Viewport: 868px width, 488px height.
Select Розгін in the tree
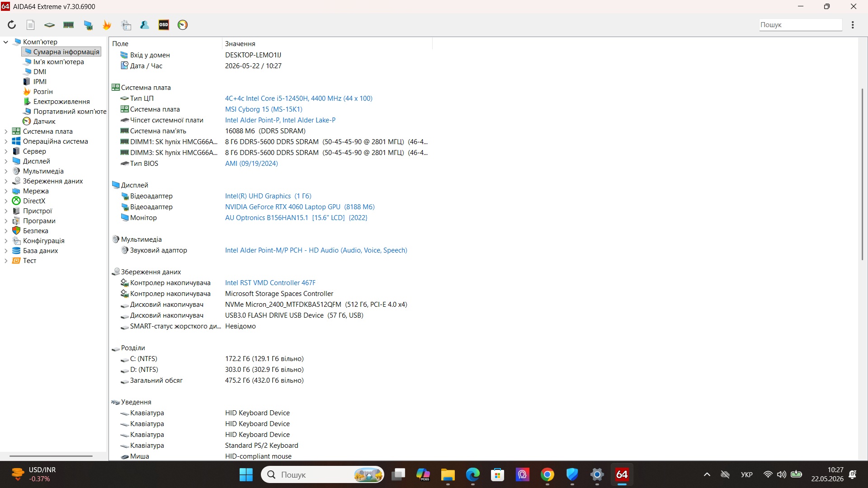43,92
